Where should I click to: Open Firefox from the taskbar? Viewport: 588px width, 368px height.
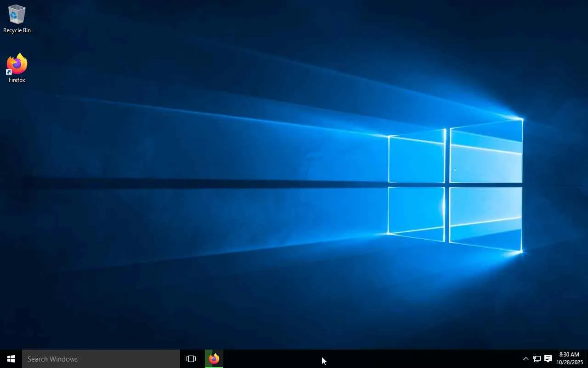(214, 359)
